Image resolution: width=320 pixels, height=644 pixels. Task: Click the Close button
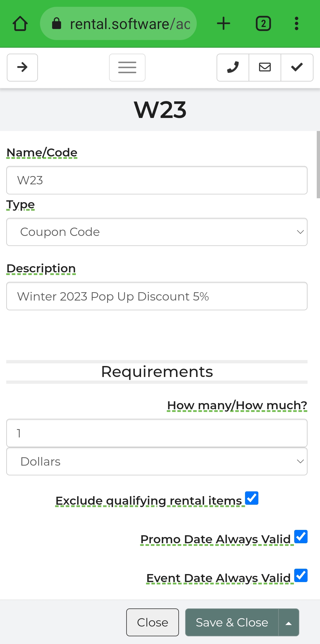click(x=153, y=622)
